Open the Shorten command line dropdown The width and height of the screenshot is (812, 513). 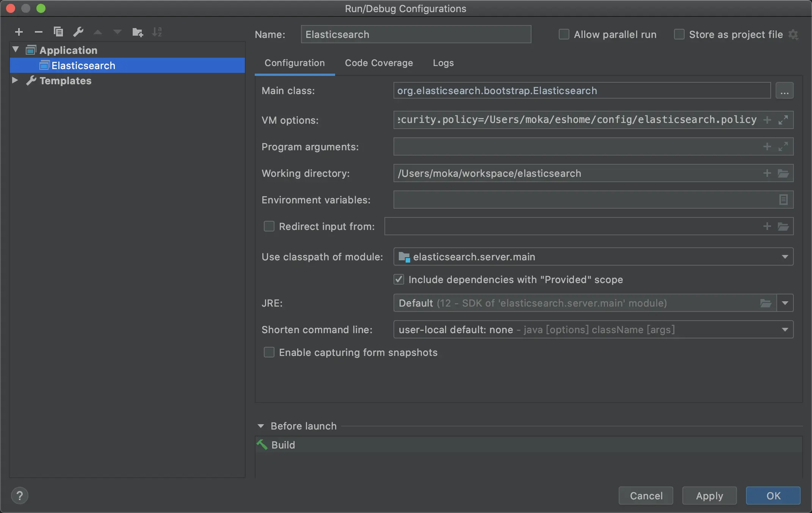[x=785, y=329]
